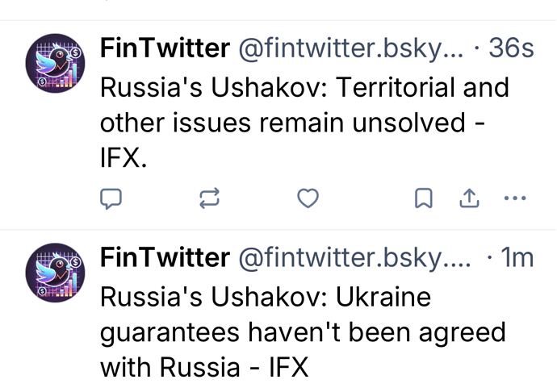Viewport: 557px width, 392px height.
Task: Open the 1m timestamp link
Action: (x=517, y=258)
